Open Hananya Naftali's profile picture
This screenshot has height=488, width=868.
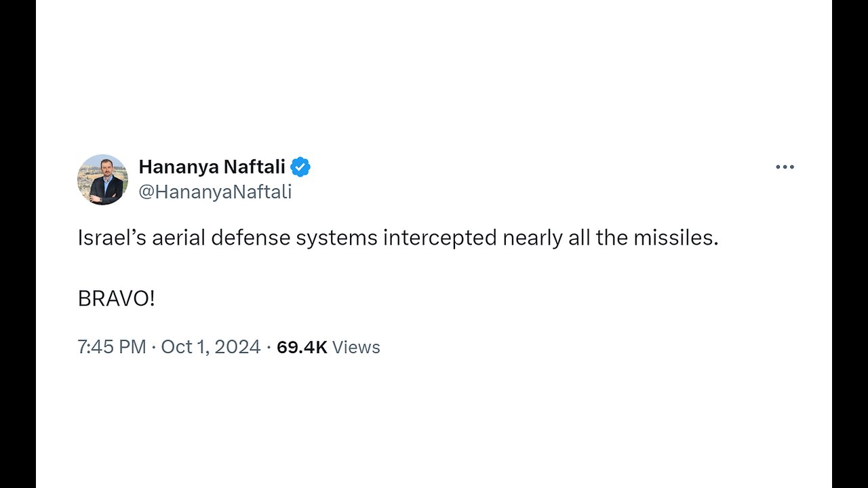102,180
